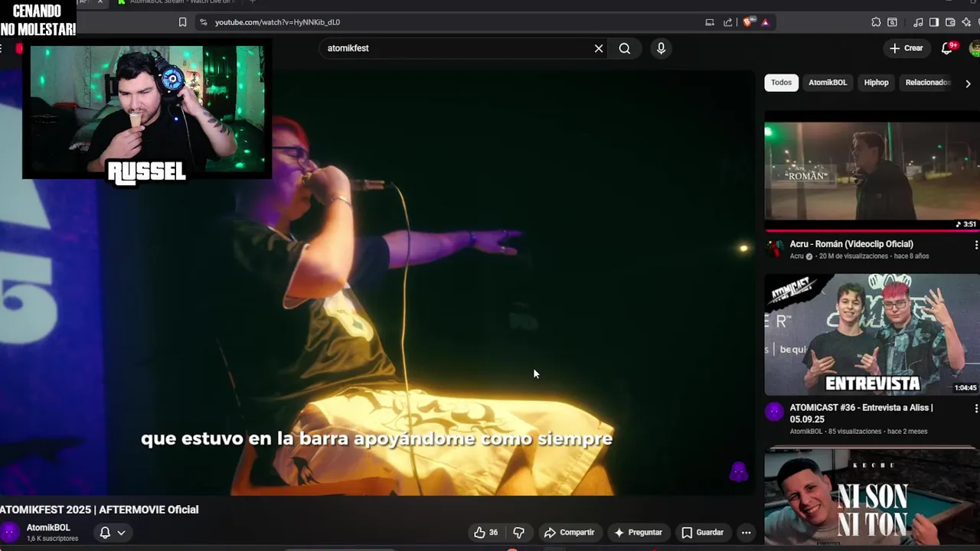The image size is (980, 551).
Task: Open the Brave Wallet icon
Action: tap(950, 22)
